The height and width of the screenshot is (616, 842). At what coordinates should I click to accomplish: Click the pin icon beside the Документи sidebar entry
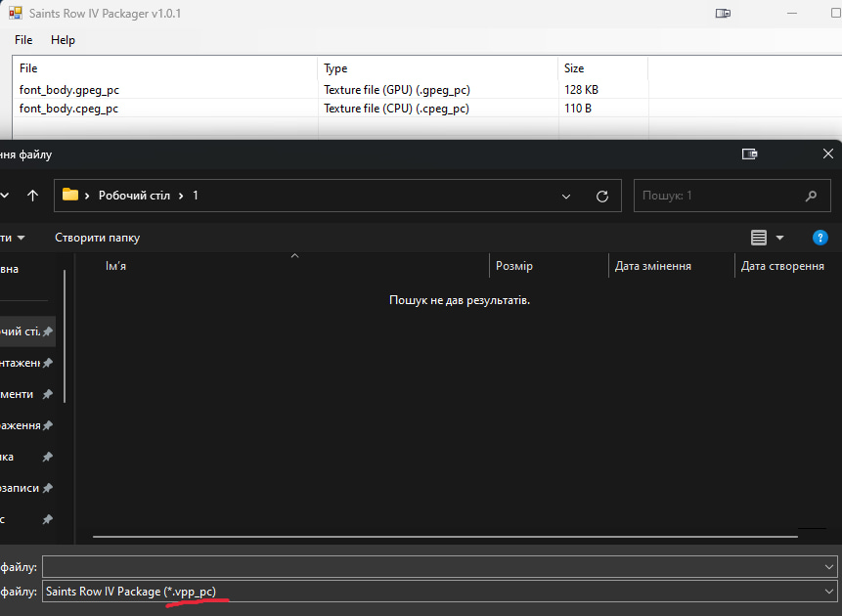[47, 394]
